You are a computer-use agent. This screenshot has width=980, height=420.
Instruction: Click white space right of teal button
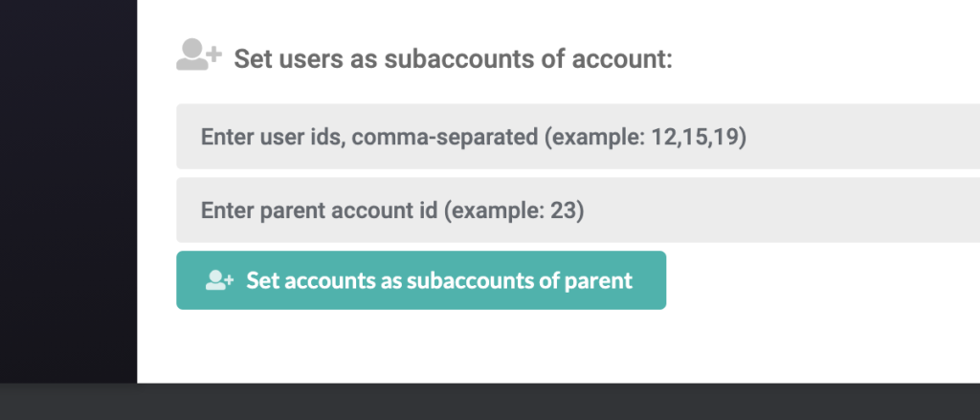(822, 280)
